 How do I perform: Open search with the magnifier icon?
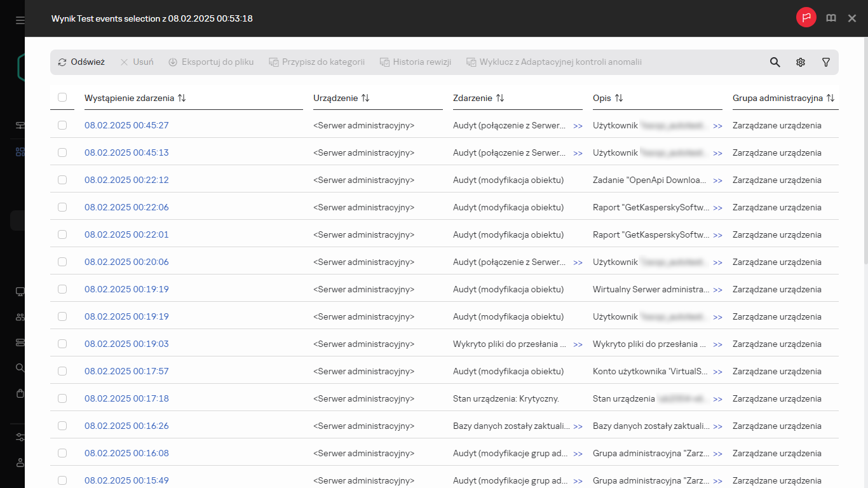pos(775,62)
